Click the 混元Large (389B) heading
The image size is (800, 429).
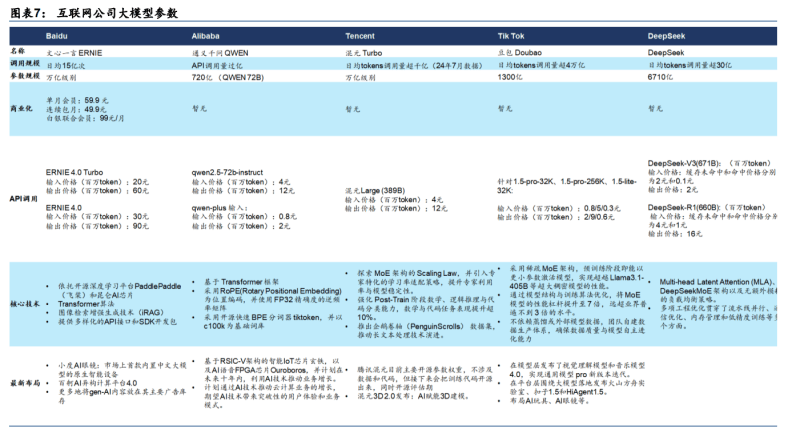pos(375,191)
